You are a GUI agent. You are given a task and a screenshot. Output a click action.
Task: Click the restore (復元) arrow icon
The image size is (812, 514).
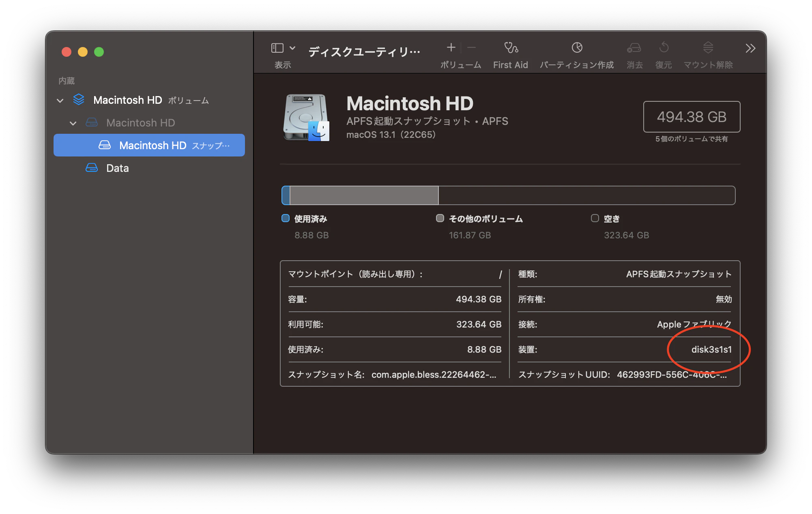(664, 47)
